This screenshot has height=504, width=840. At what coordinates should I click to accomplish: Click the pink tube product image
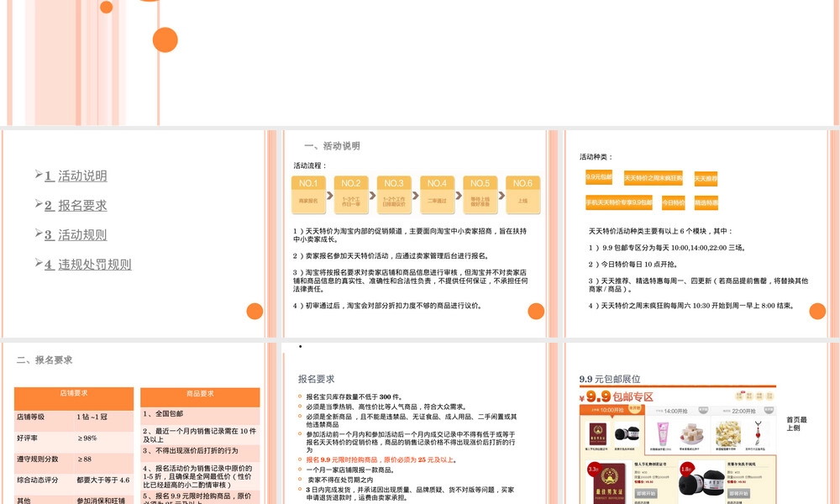tap(663, 433)
